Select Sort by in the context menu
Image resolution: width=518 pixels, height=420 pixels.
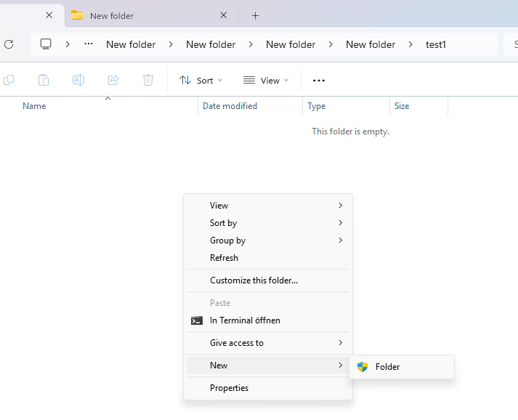[268, 223]
